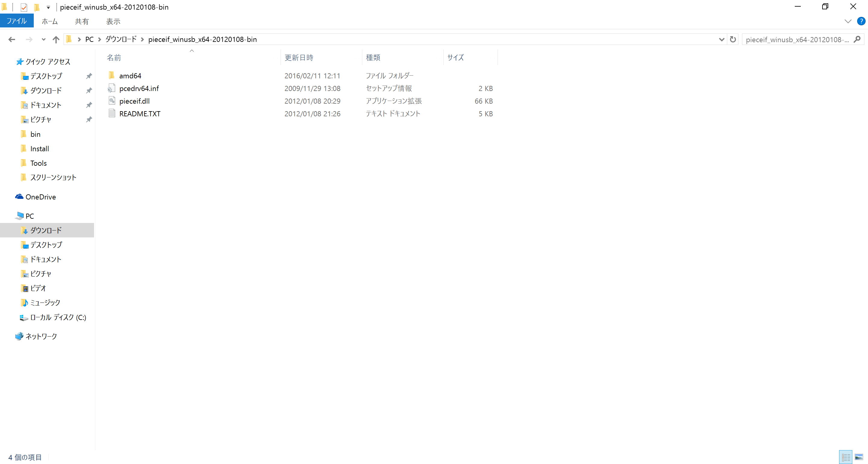Open the help question mark icon

pos(861,21)
